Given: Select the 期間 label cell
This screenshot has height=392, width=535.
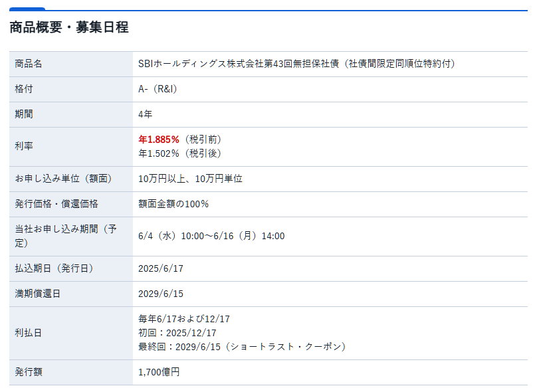Looking at the screenshot, I should tap(71, 114).
